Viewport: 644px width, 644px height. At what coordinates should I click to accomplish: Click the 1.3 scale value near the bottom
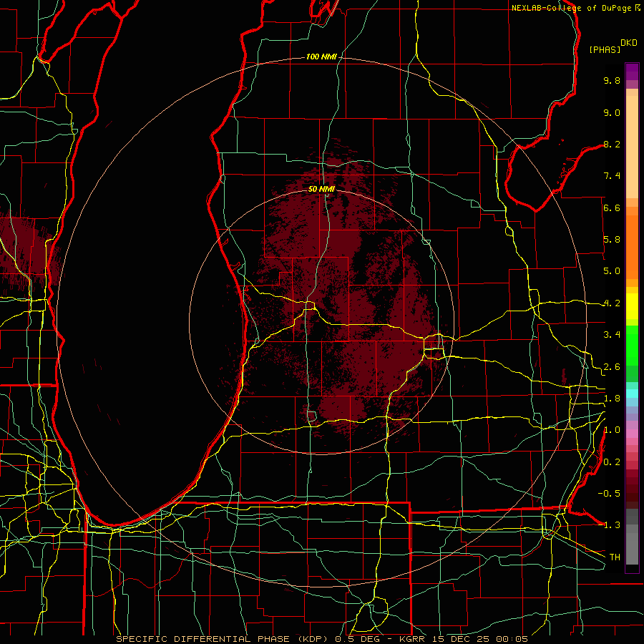point(612,525)
